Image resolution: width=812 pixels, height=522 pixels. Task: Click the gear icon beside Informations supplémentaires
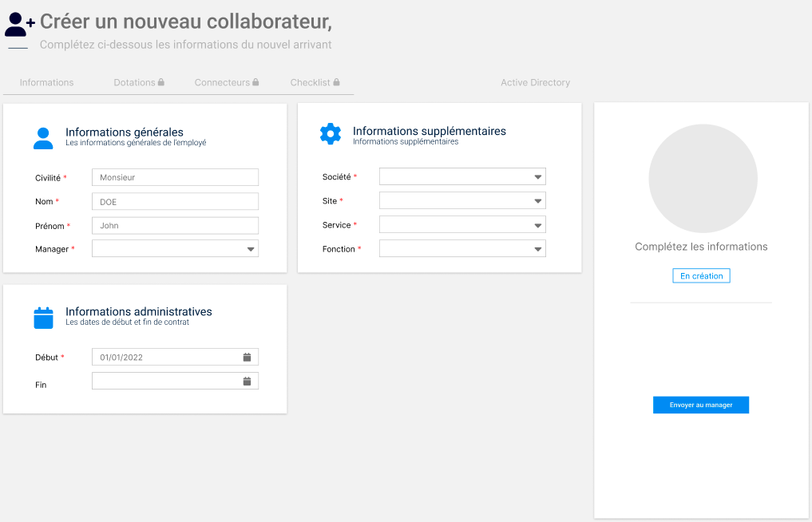tap(331, 134)
